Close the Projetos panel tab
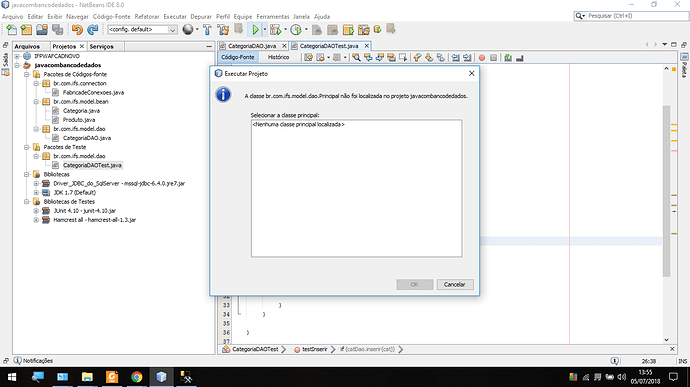 [82, 46]
